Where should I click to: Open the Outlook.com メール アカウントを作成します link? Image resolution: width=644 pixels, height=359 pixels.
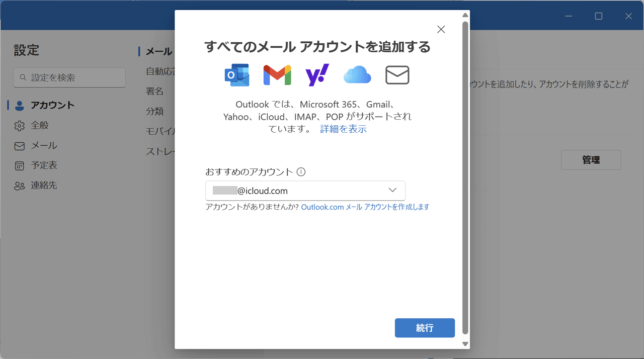[365, 207]
